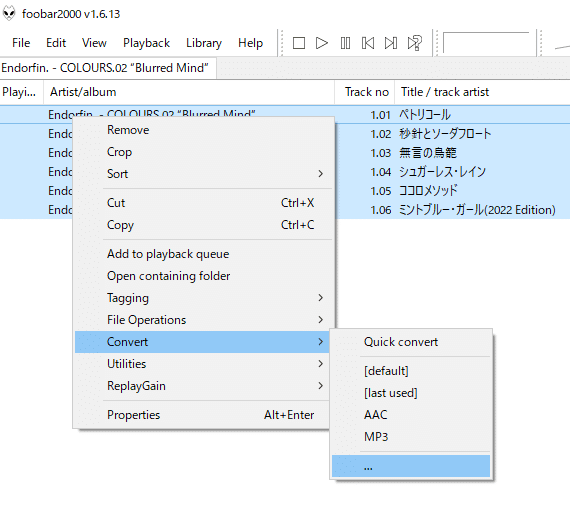The height and width of the screenshot is (515, 570).
Task: Expand the Utilities submenu
Action: coord(202,364)
